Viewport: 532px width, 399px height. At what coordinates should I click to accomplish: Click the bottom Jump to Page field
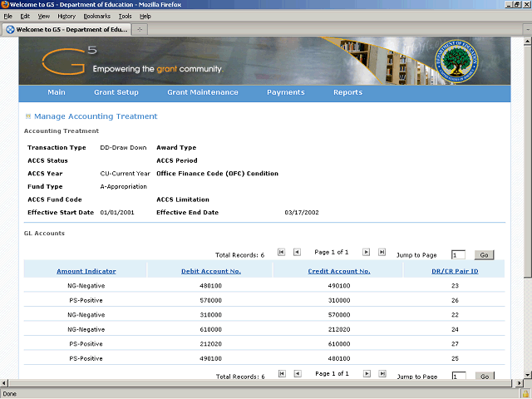point(459,376)
